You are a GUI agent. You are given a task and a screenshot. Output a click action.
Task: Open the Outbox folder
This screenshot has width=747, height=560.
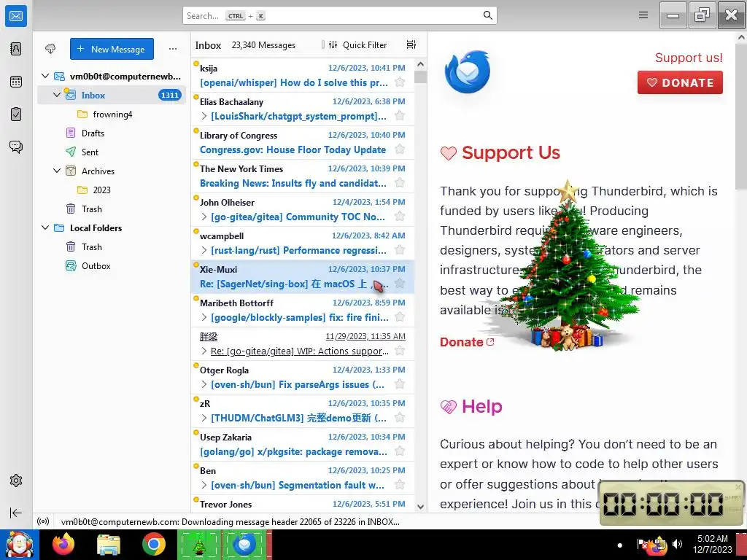click(x=112, y=265)
